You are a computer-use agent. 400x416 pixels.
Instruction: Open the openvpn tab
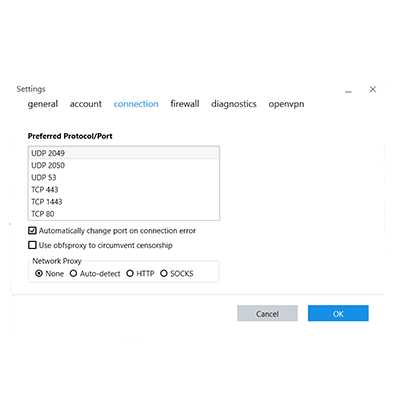[286, 104]
